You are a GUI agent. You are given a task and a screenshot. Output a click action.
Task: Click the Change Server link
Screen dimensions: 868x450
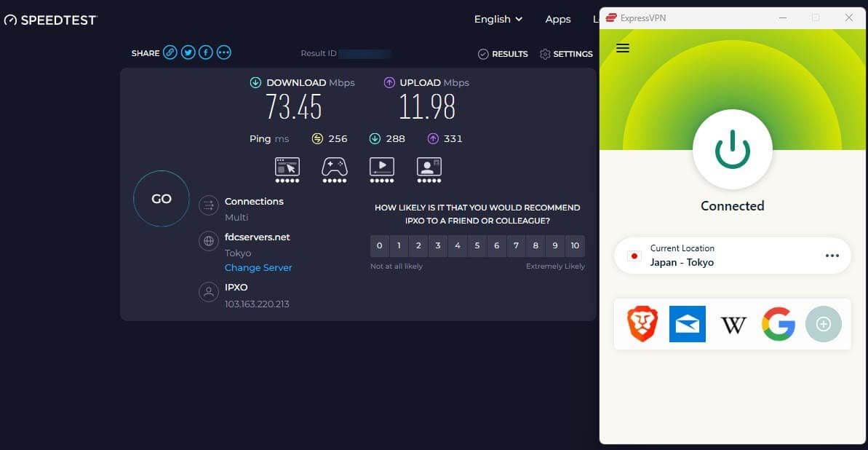(x=258, y=268)
